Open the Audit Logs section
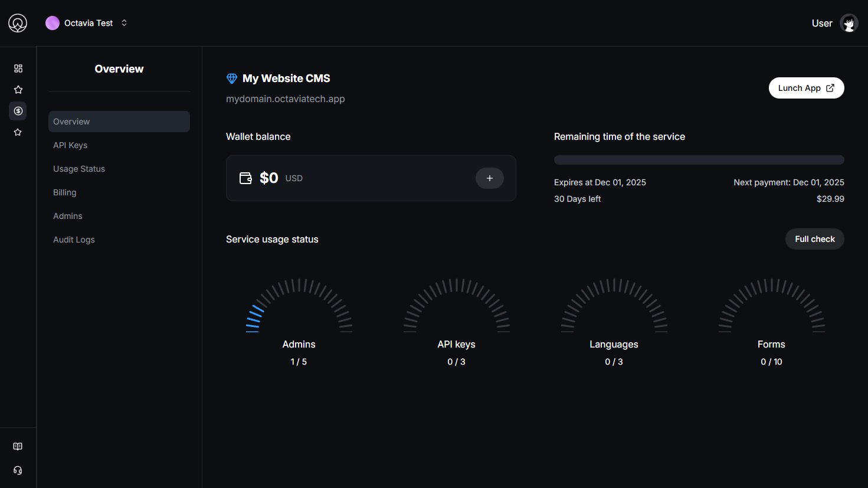Image resolution: width=868 pixels, height=488 pixels. point(74,239)
